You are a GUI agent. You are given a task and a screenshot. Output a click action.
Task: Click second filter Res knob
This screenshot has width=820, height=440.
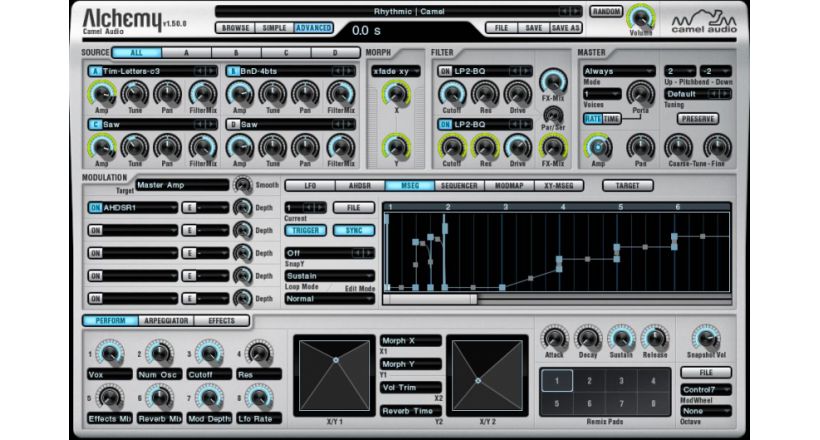485,148
